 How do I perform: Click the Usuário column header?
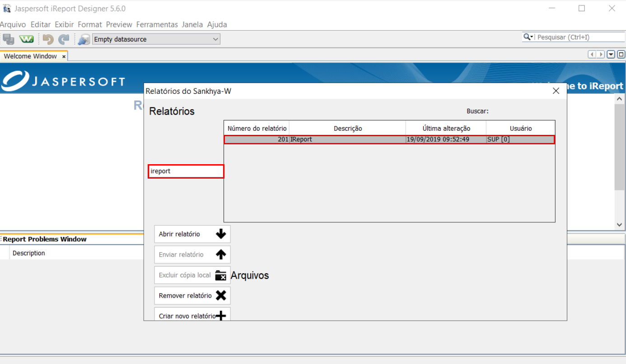521,129
